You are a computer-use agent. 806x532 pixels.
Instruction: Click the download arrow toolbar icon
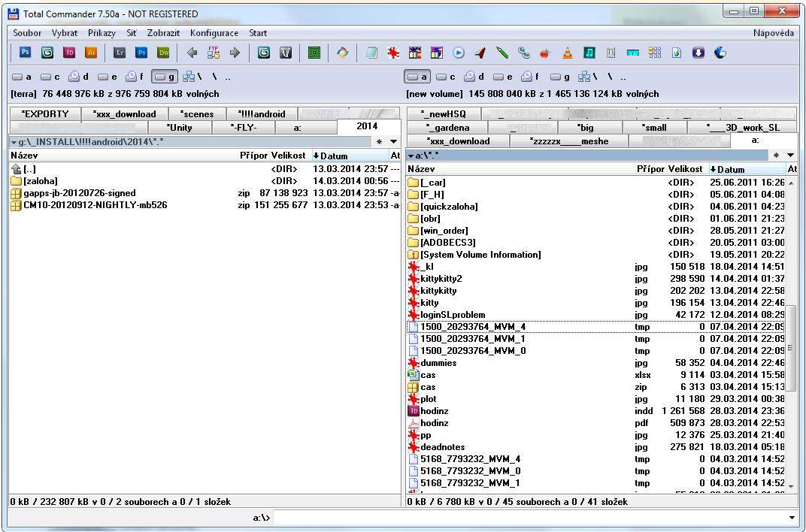coord(698,53)
